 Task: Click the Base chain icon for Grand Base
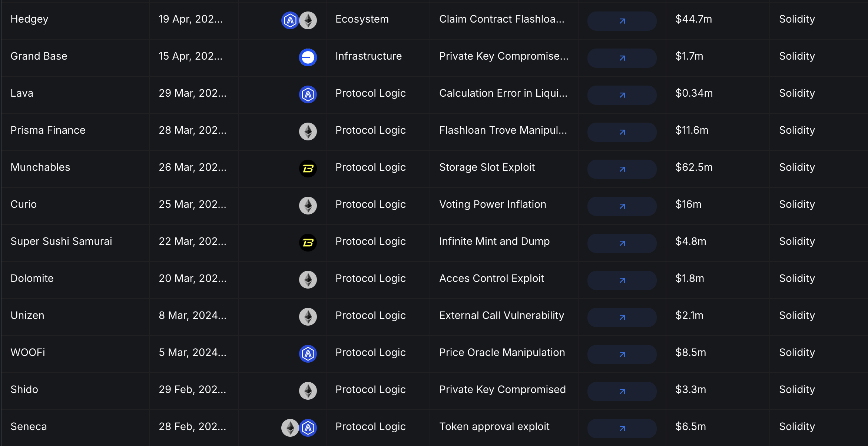click(x=308, y=57)
